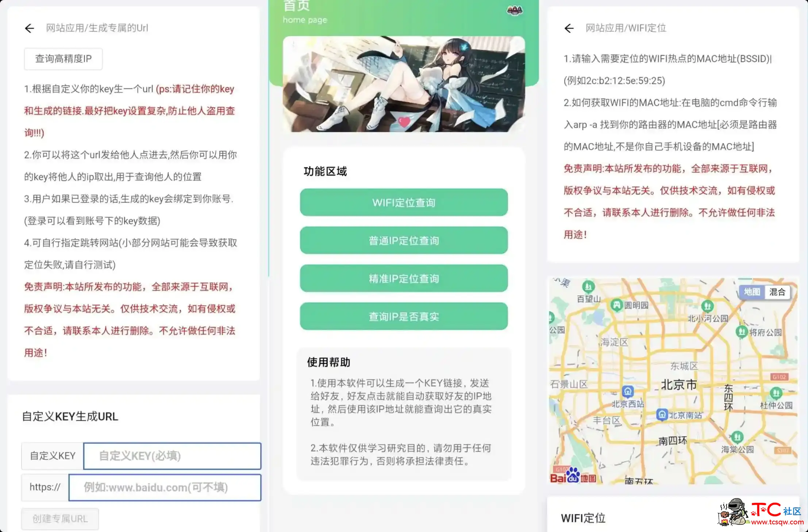
Task: Click the 自定义KEY生成URL heading
Action: click(70, 416)
